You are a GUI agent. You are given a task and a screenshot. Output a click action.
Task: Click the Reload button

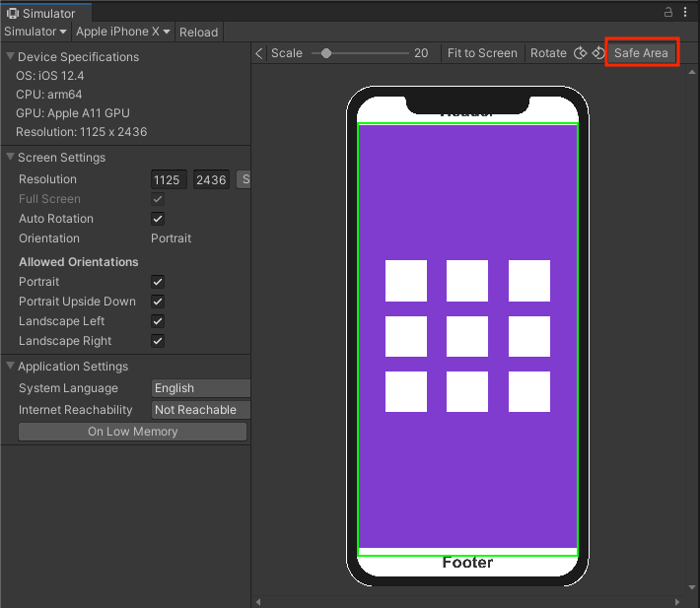coord(198,33)
